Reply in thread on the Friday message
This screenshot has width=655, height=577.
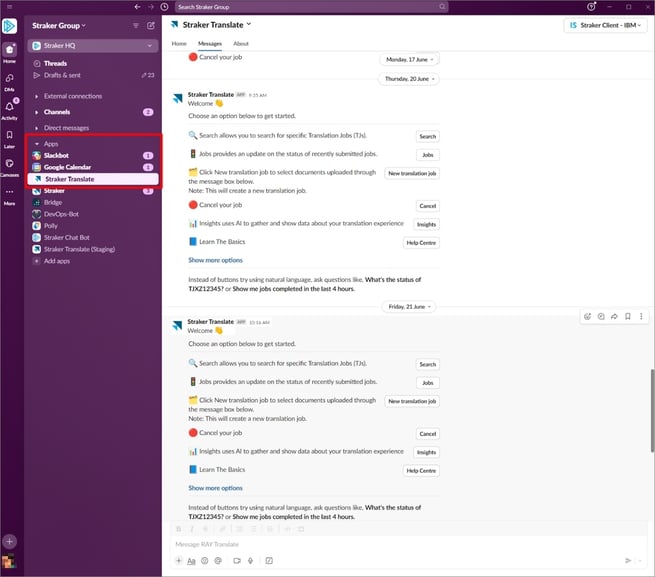[x=601, y=316]
